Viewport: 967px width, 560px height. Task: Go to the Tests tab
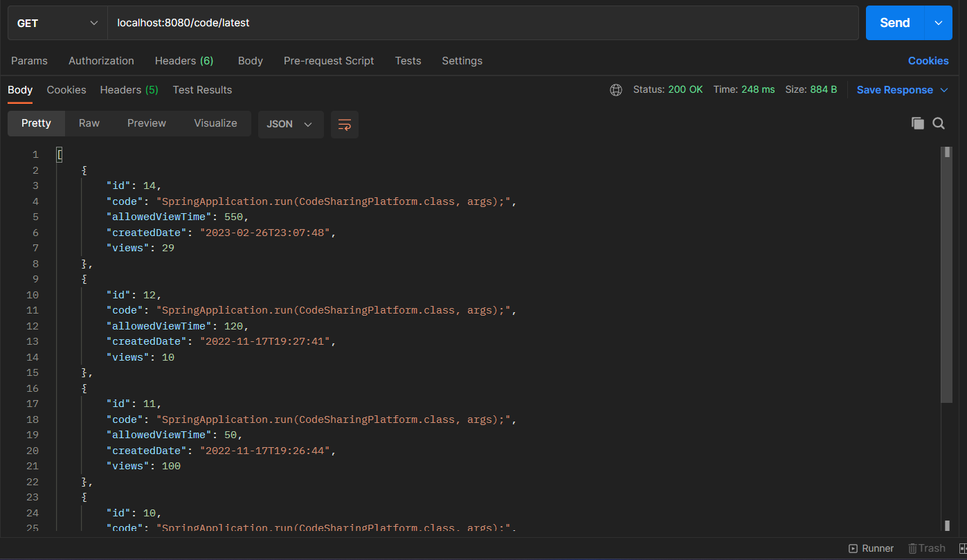(x=408, y=61)
